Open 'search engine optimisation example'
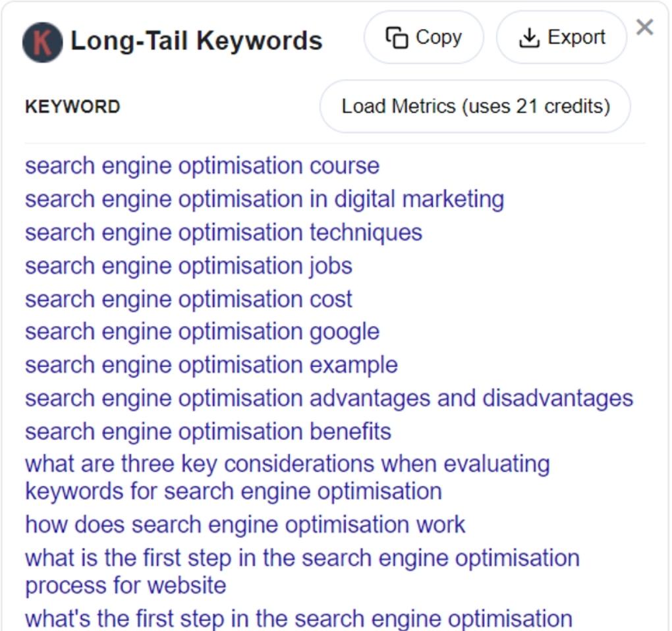The width and height of the screenshot is (672, 631). 210,365
